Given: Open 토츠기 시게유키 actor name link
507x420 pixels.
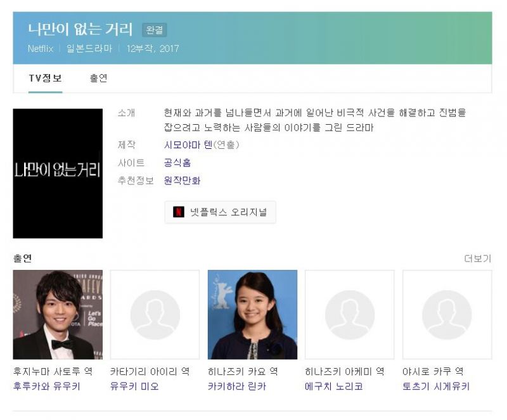Looking at the screenshot, I should tap(436, 386).
